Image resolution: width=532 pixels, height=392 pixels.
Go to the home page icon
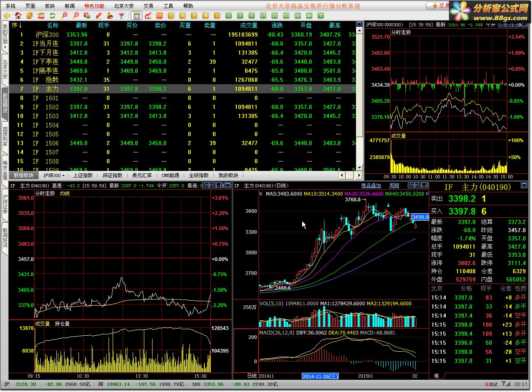(18, 16)
